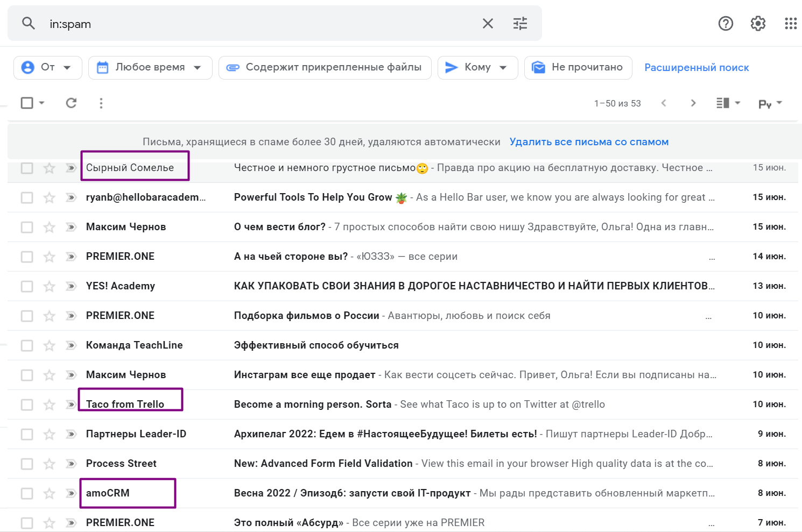Click the search magnifier icon

[x=28, y=23]
